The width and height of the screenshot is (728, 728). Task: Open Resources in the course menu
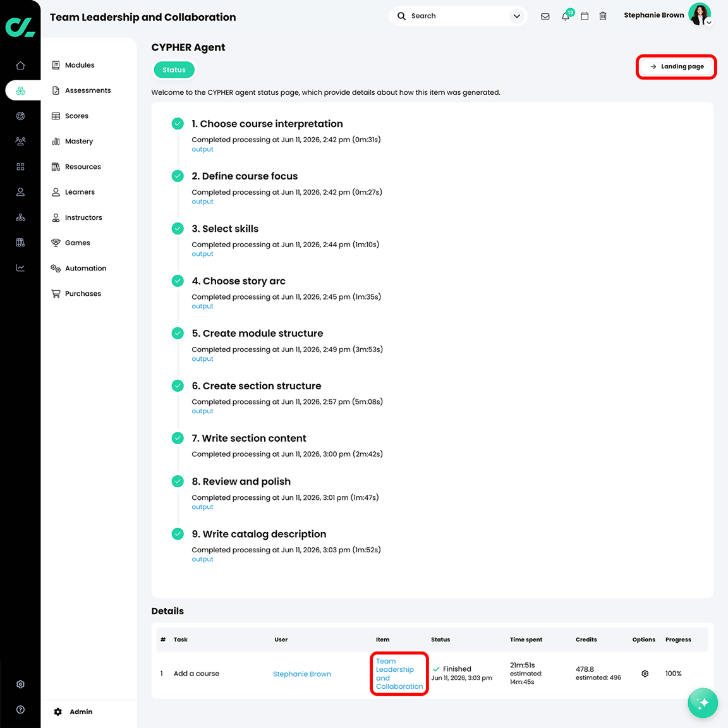pyautogui.click(x=83, y=167)
